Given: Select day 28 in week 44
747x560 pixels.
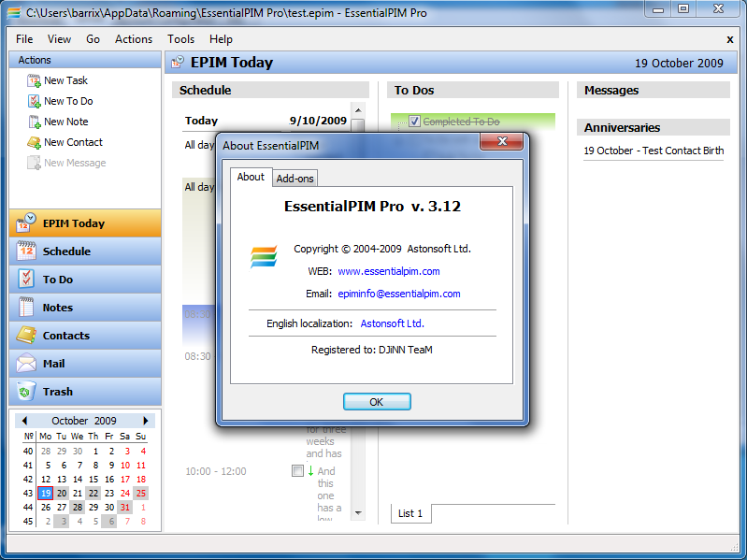Looking at the screenshot, I should [x=78, y=508].
